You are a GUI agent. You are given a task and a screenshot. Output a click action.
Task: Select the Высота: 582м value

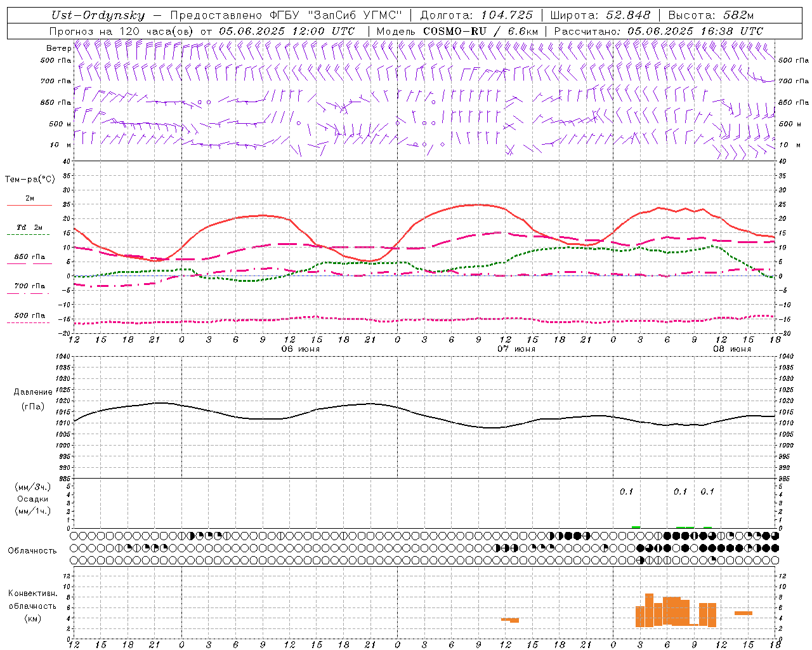[x=711, y=15]
